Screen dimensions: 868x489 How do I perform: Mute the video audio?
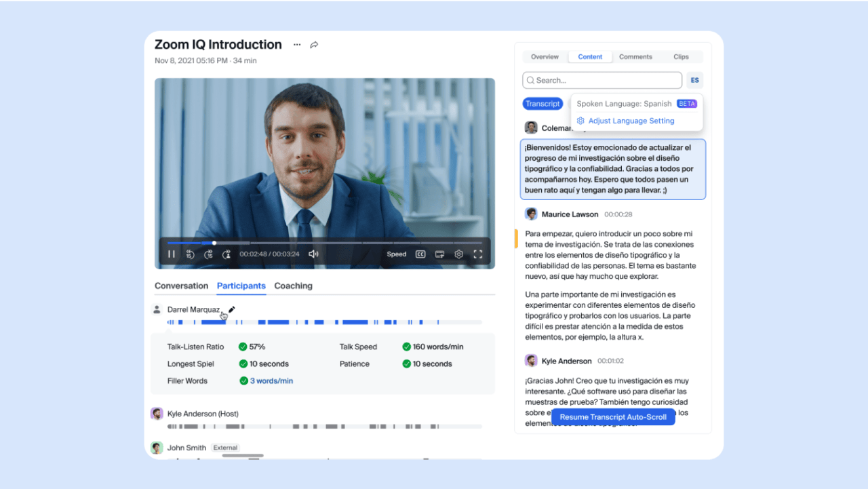[313, 254]
